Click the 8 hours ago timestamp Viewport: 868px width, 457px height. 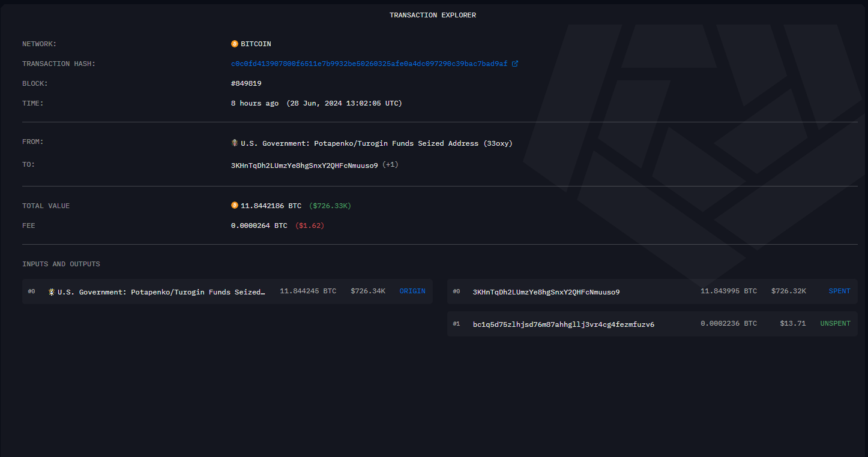tap(255, 103)
